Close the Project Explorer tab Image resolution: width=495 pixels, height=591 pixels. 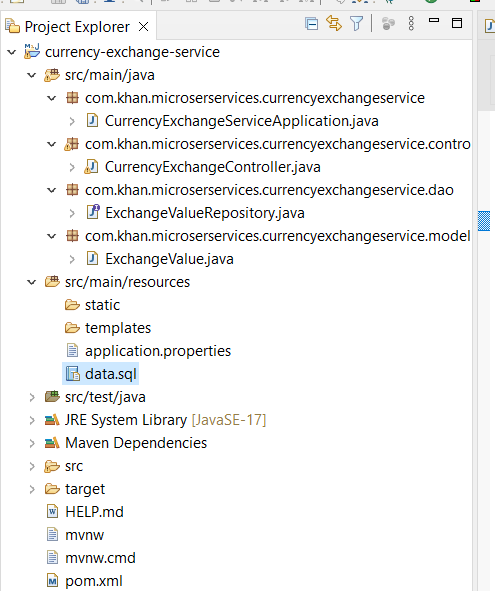[x=143, y=27]
